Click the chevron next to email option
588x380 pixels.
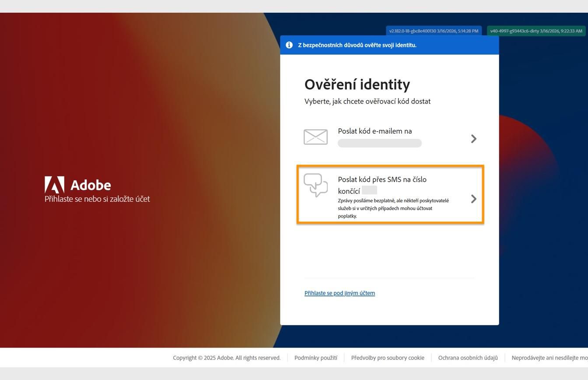pyautogui.click(x=474, y=138)
